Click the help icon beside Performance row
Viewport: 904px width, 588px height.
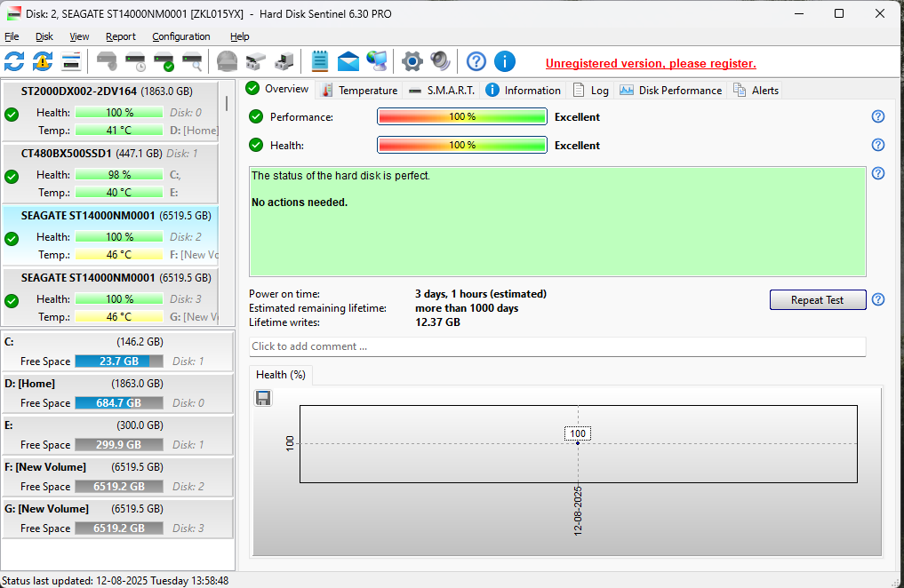click(x=878, y=116)
